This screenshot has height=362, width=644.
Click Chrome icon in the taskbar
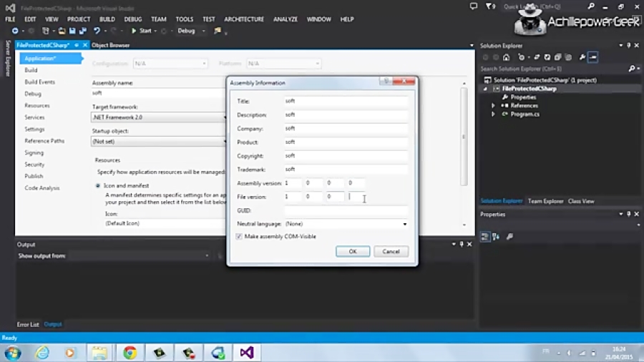(x=130, y=353)
